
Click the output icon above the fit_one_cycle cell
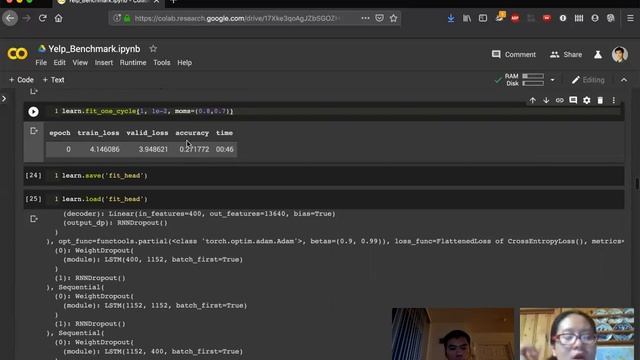34,91
